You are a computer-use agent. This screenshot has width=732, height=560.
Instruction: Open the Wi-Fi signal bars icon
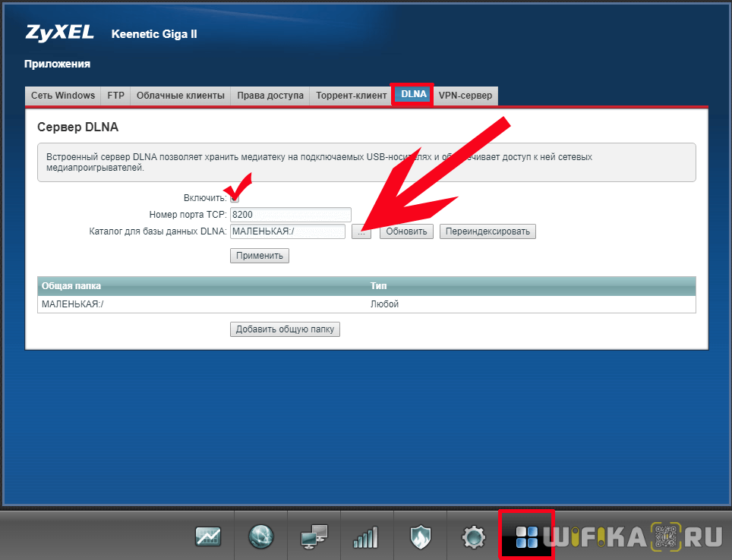365,537
